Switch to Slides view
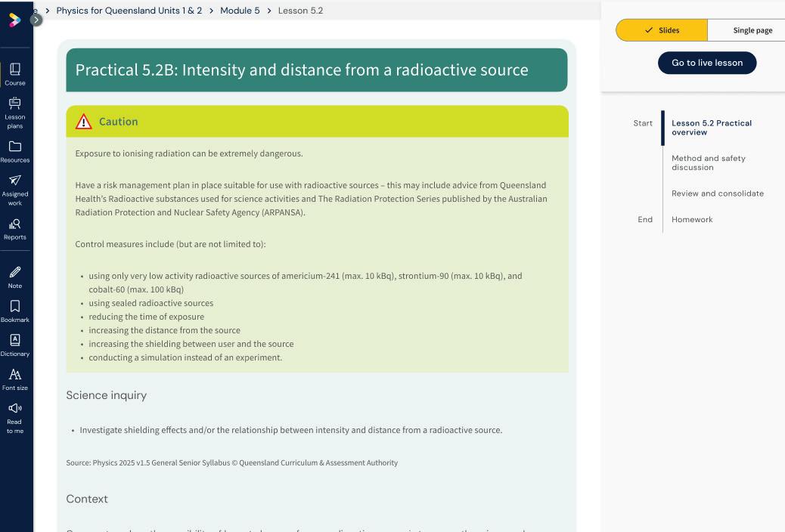This screenshot has height=532, width=785. [662, 30]
